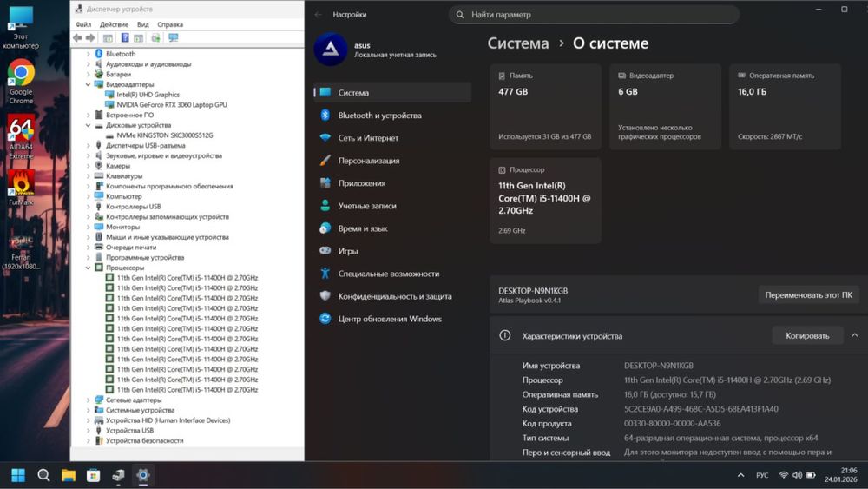
Task: Select NVMe KINGSTON SKC3000S512G drive
Action: pyautogui.click(x=164, y=135)
